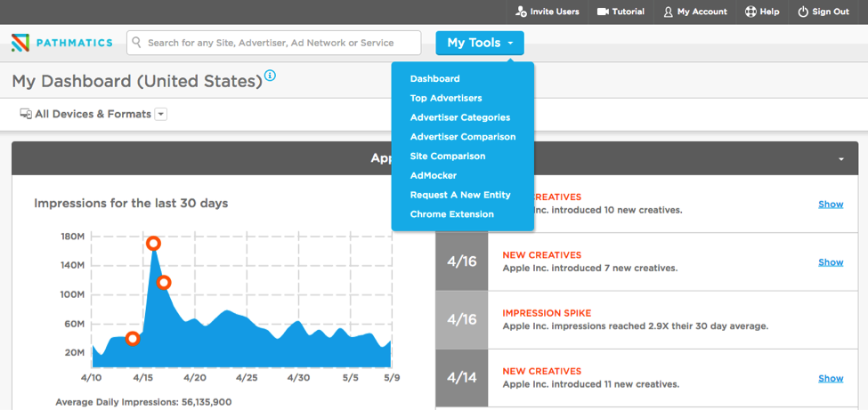Show the 7 new creatives entry

click(831, 262)
